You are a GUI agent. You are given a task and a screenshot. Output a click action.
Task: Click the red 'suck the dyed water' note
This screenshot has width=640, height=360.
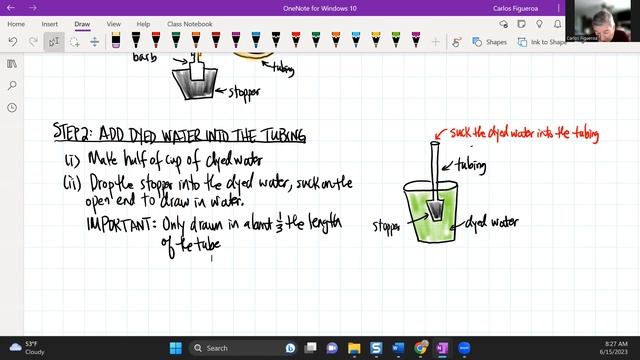pos(524,133)
